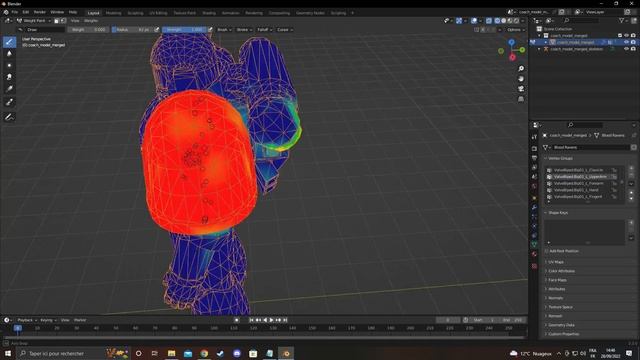
Task: Toggle strength pressure sensitivity button
Action: [x=210, y=30]
